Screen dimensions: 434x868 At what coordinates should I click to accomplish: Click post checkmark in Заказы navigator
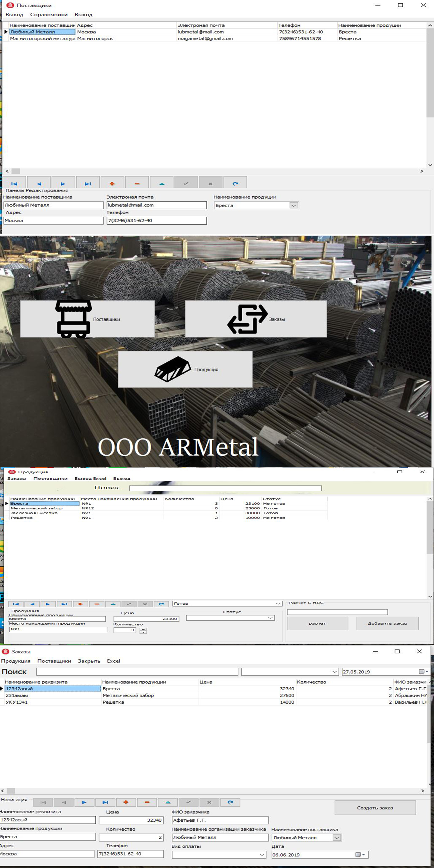[189, 802]
